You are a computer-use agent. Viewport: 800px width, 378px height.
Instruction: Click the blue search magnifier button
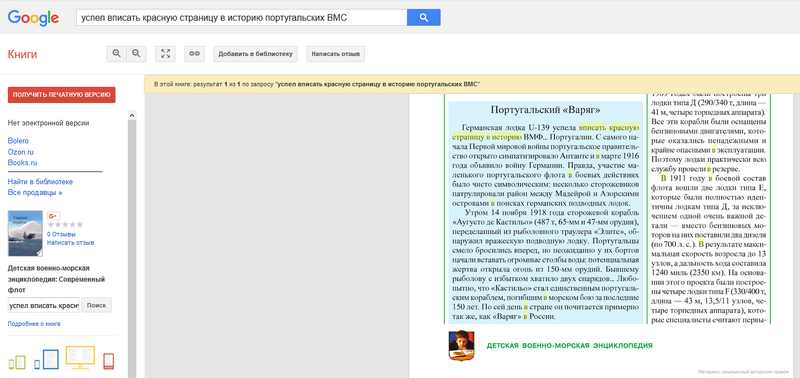tap(423, 17)
